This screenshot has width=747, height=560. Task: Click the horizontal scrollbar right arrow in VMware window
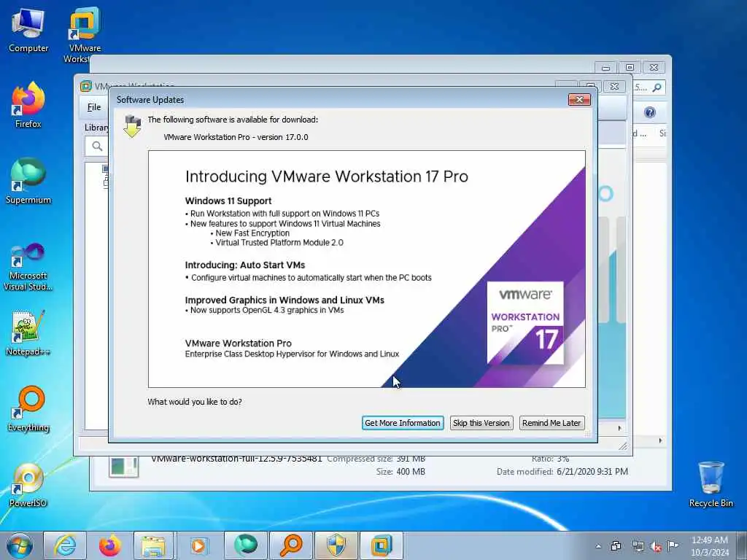point(619,428)
